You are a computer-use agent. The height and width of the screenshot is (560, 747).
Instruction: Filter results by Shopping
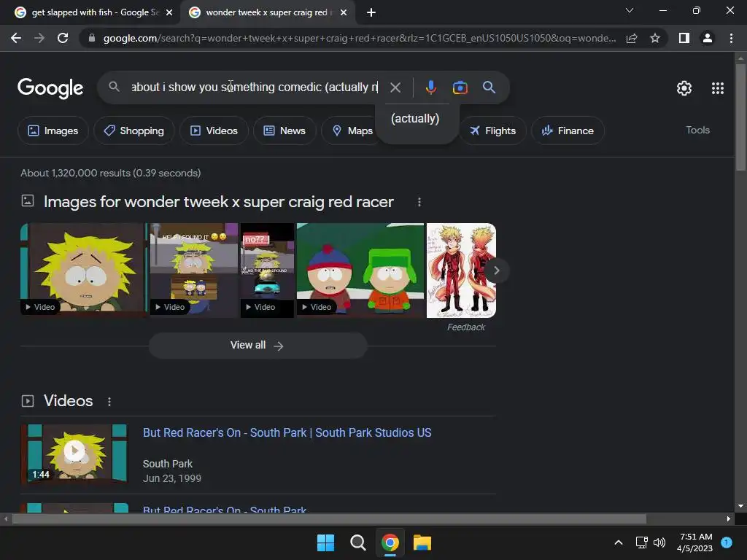(x=134, y=131)
